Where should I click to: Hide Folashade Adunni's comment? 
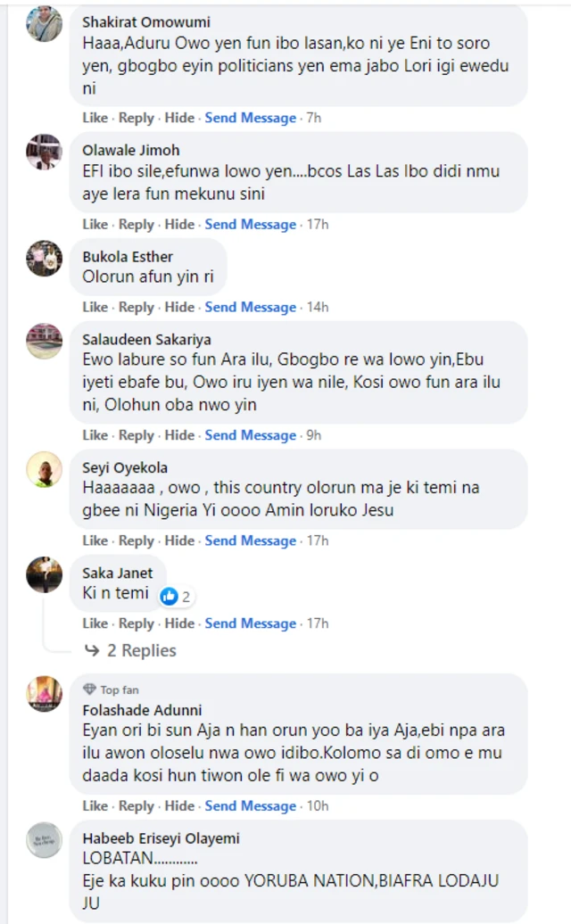pyautogui.click(x=179, y=805)
